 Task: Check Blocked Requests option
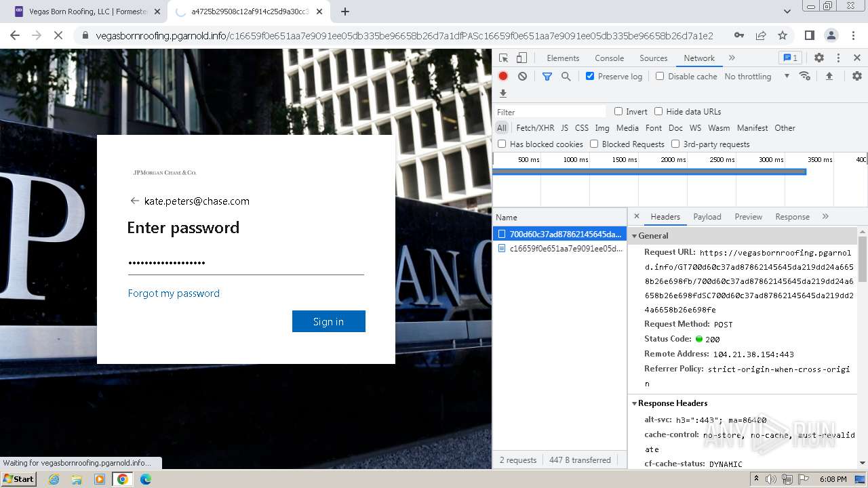point(594,144)
